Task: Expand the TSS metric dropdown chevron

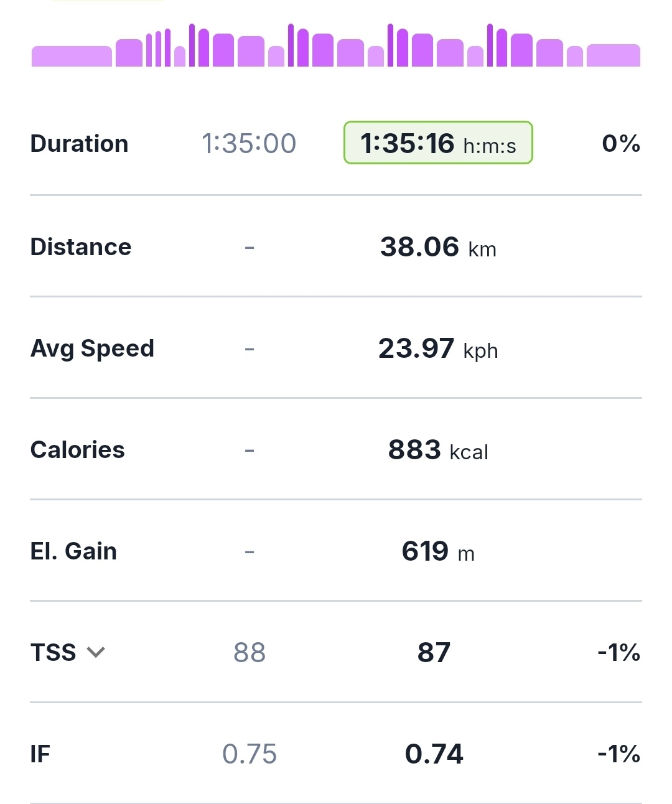Action: point(96,652)
